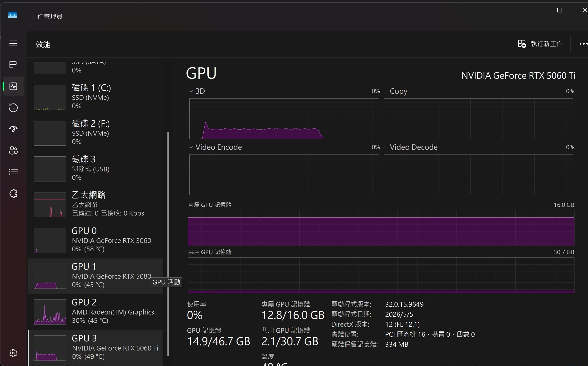The width and height of the screenshot is (588, 366).
Task: Select GPU 0 RTX 3060 entry
Action: [96, 240]
